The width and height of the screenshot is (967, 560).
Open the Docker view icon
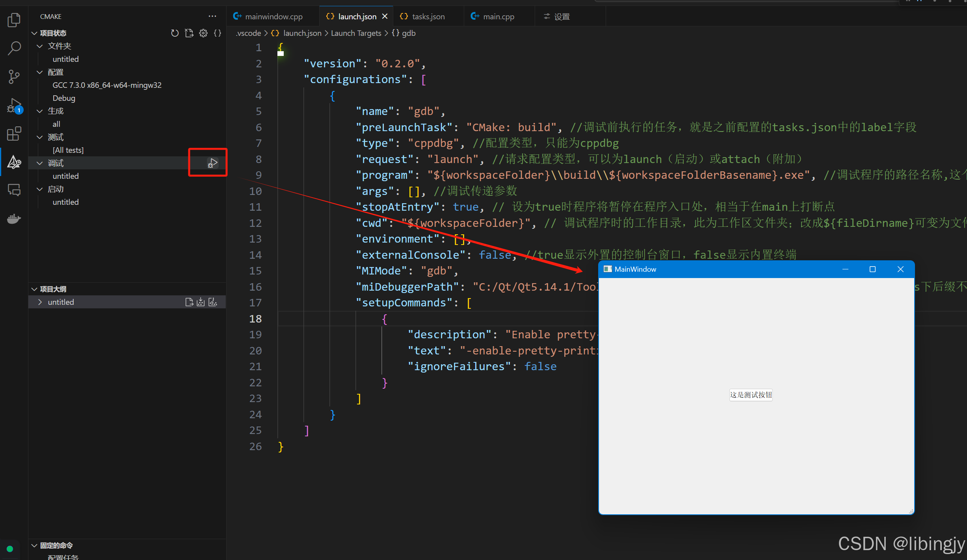point(14,219)
